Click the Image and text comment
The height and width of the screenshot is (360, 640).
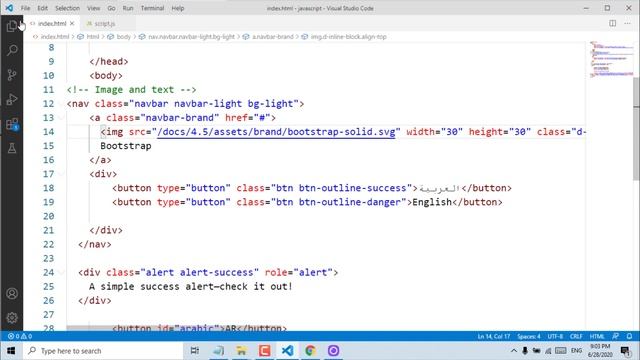tap(131, 90)
